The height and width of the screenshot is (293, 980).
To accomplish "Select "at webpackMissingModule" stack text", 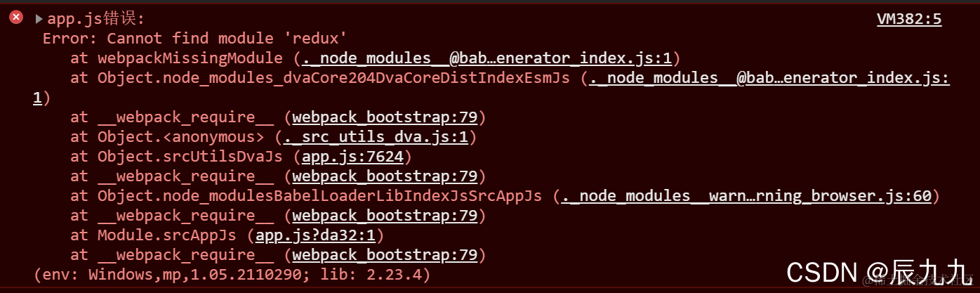I will click(x=176, y=58).
